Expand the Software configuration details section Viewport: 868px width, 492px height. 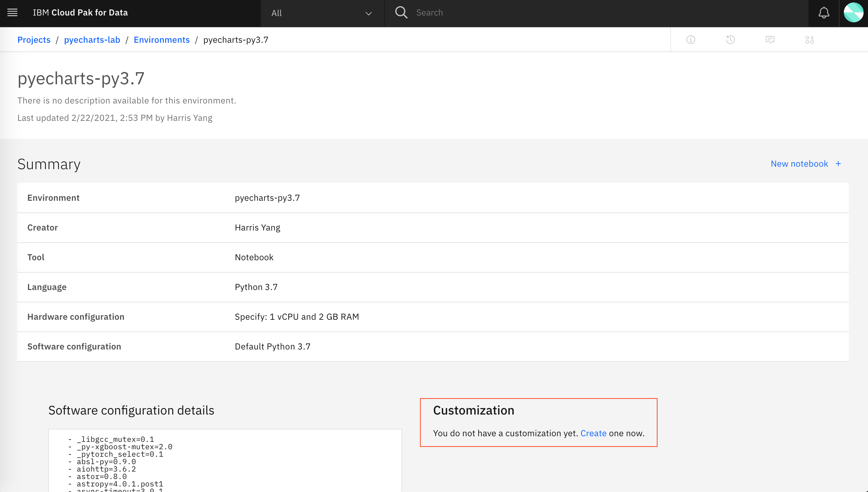pos(131,410)
